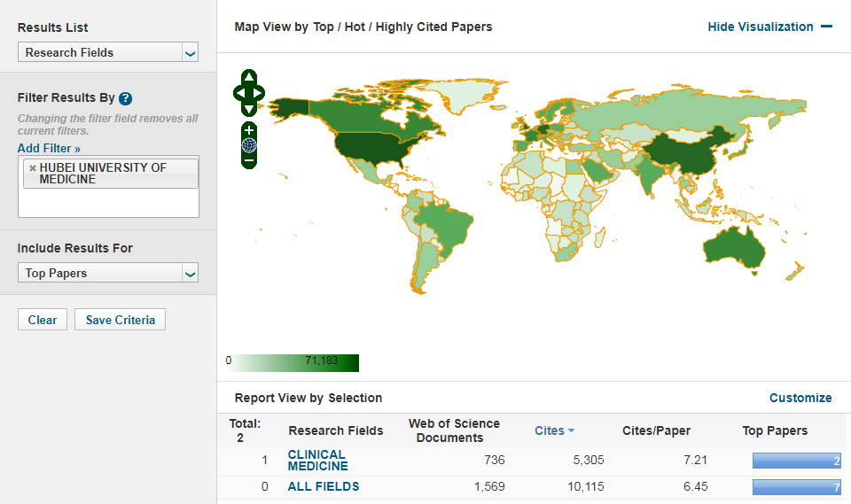
Task: Click the Add Filter link
Action: (x=49, y=148)
